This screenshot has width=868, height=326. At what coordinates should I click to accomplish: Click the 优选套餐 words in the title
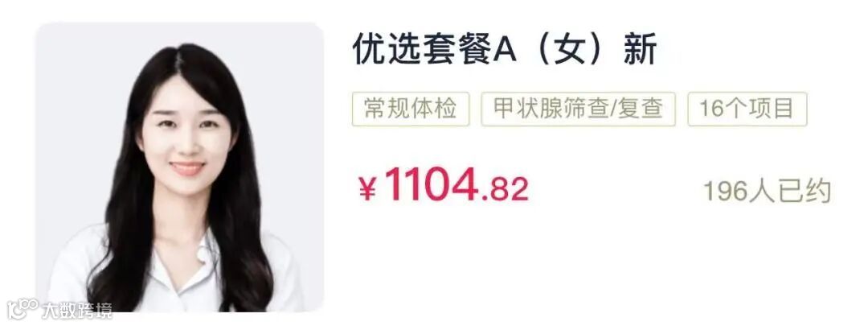click(422, 51)
